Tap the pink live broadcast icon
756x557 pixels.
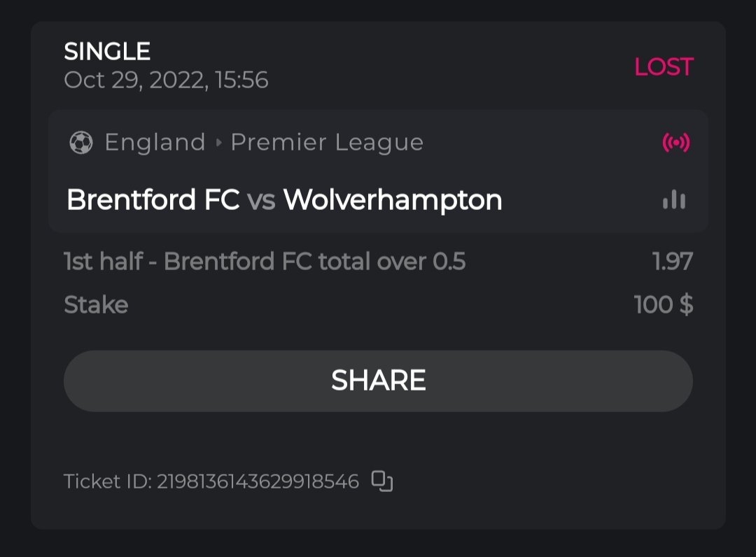click(675, 143)
